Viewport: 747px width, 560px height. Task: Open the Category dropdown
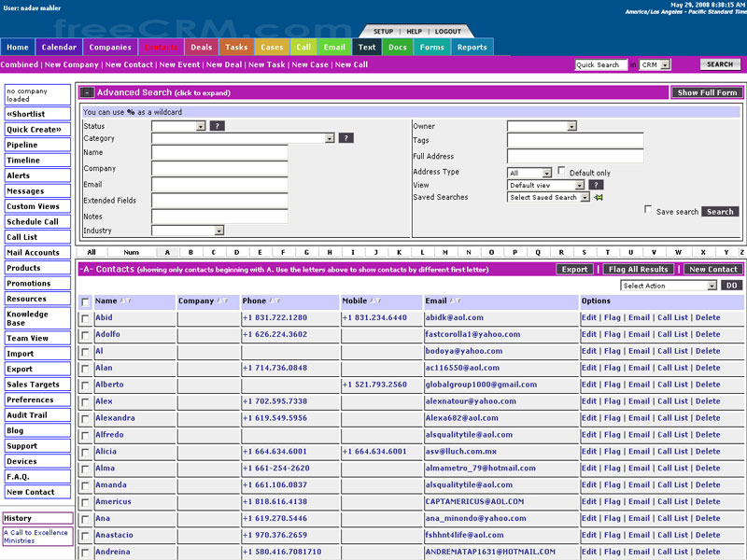243,138
